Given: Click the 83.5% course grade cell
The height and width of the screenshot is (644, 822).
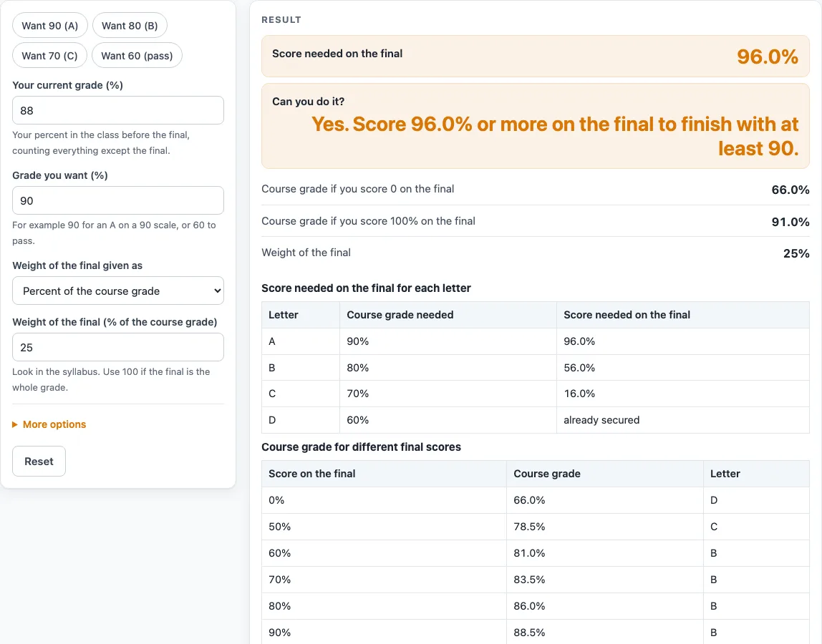Looking at the screenshot, I should tap(605, 580).
